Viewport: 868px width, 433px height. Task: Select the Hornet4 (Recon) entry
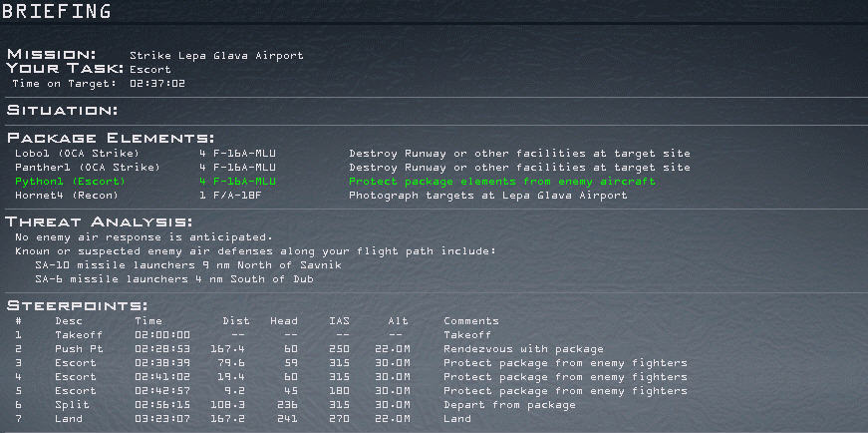tap(67, 196)
